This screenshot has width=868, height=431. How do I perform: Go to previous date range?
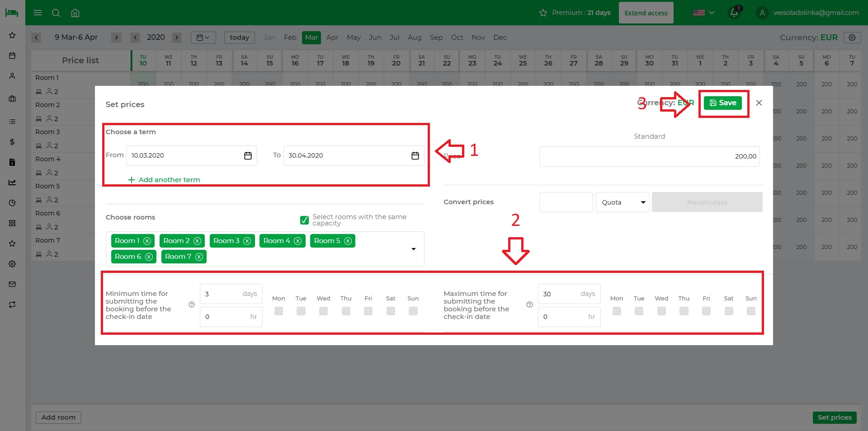[x=37, y=37]
